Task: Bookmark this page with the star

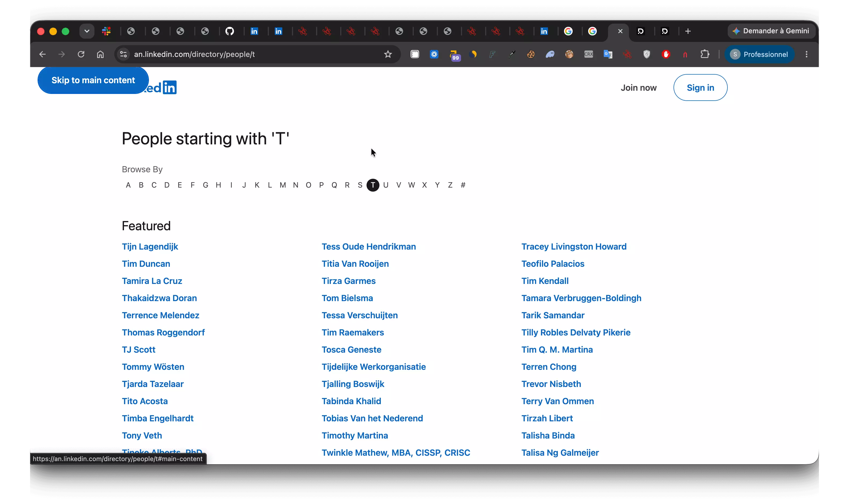Action: (388, 54)
